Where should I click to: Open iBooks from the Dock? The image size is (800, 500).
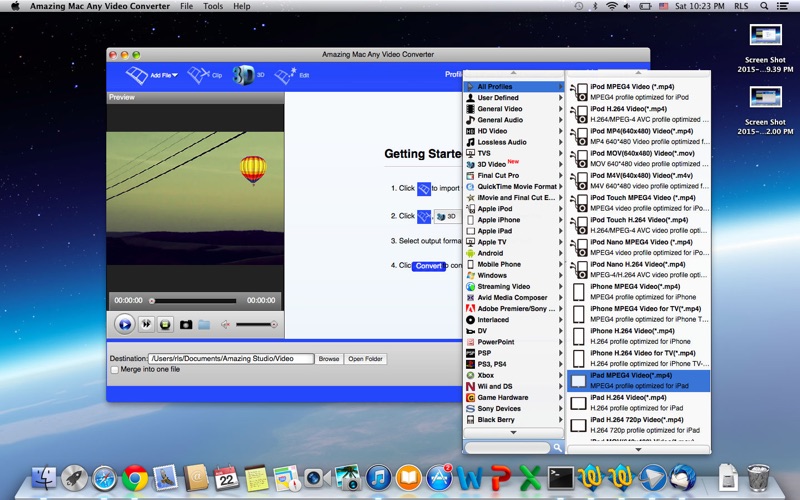point(409,479)
